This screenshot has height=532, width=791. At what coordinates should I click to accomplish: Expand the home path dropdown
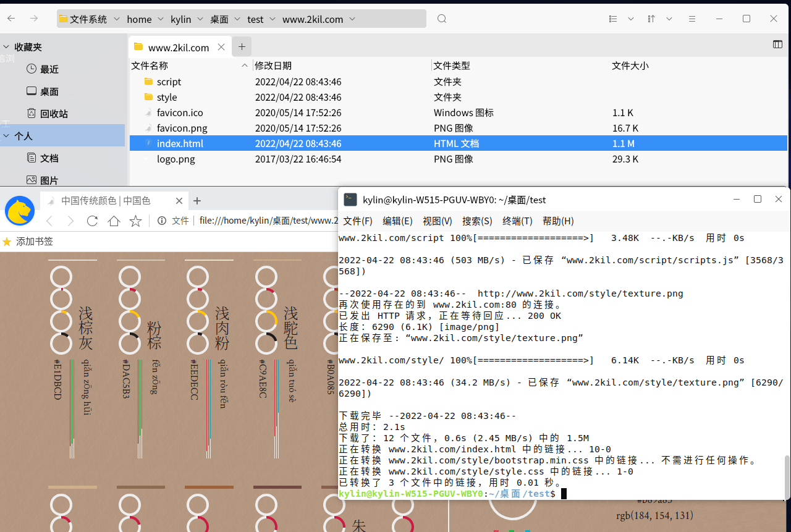pos(161,19)
